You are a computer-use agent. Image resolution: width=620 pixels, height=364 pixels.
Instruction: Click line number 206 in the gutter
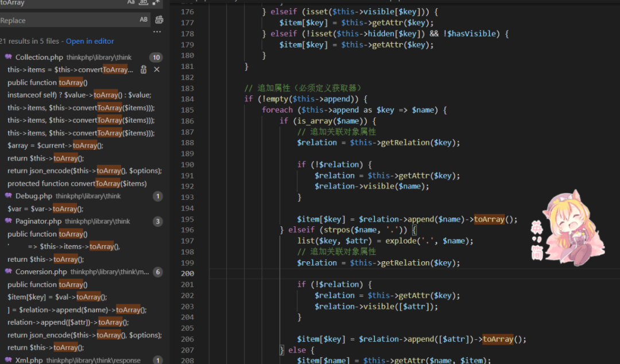pyautogui.click(x=187, y=339)
